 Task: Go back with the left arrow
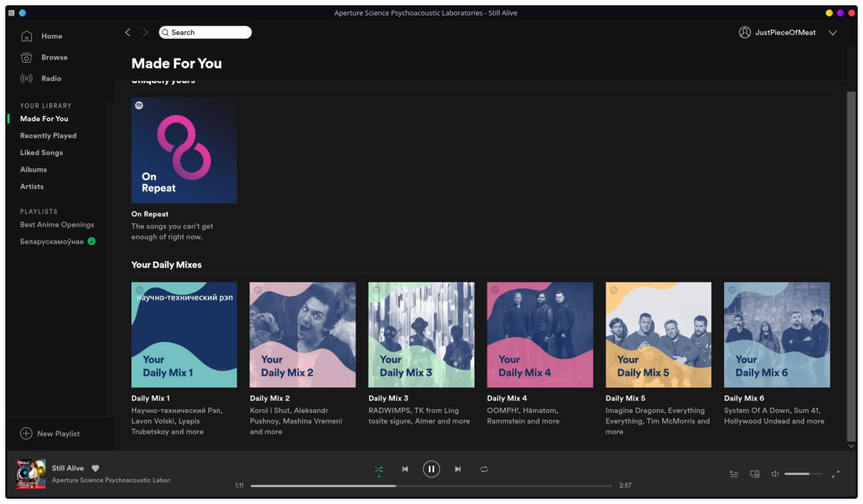(x=127, y=32)
